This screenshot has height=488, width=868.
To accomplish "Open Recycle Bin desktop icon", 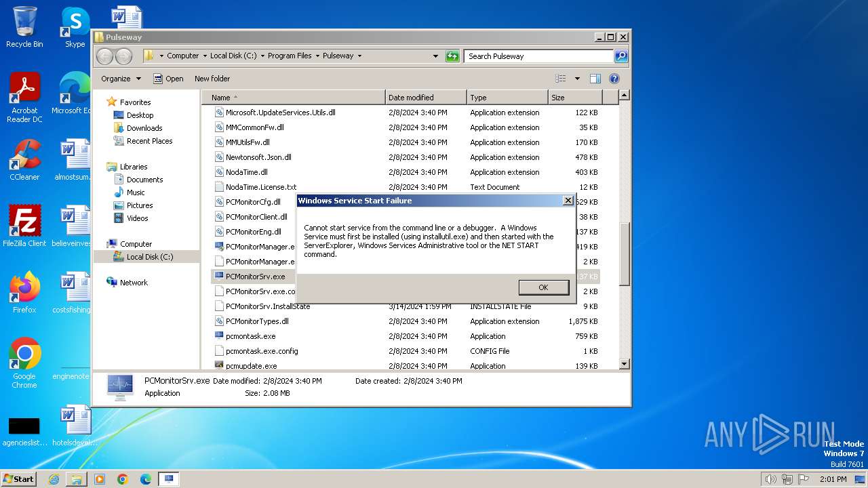I will (24, 27).
